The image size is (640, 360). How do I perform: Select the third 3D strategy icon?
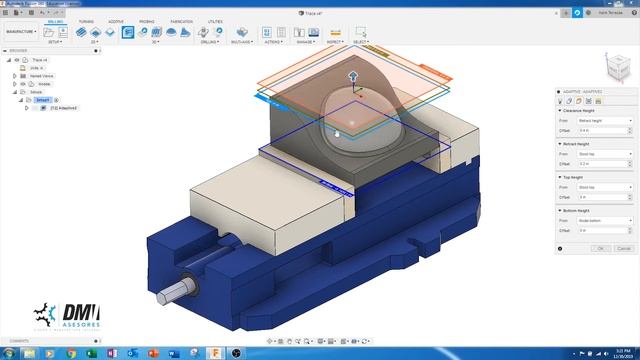(157, 32)
